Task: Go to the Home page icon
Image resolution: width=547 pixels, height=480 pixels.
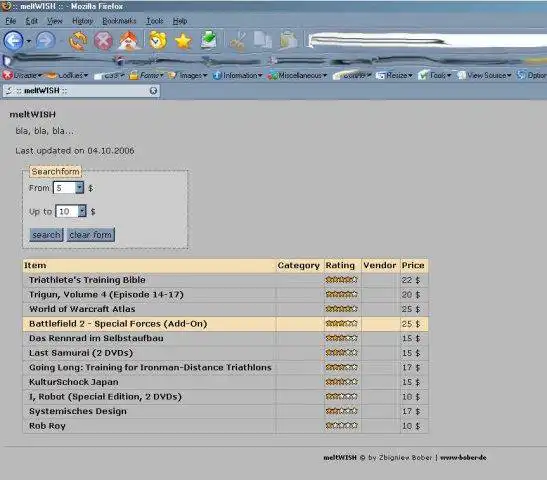Action: click(x=129, y=41)
